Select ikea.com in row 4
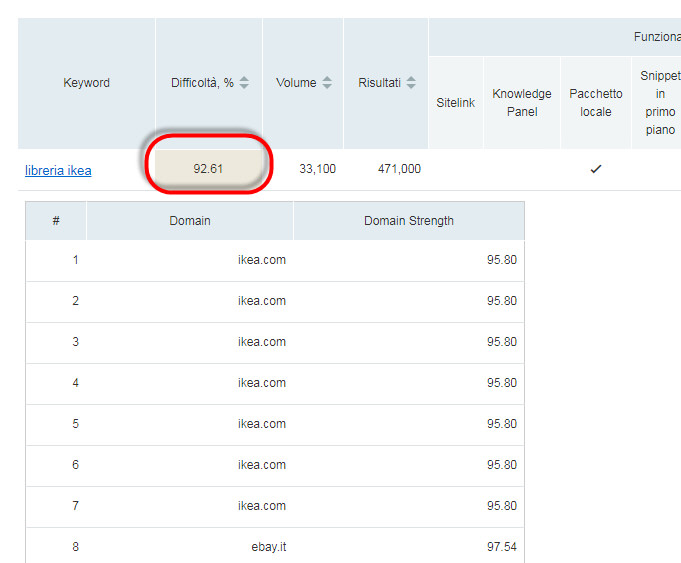Image resolution: width=681 pixels, height=563 pixels. point(262,383)
